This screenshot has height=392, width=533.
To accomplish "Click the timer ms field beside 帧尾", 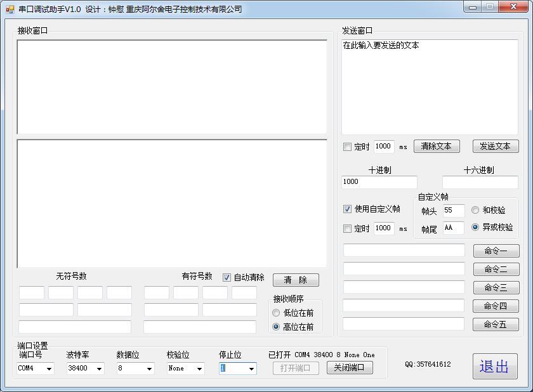I will pyautogui.click(x=384, y=228).
